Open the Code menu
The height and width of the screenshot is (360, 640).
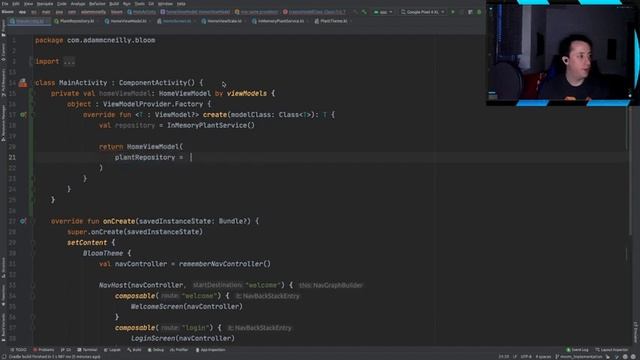[61, 4]
